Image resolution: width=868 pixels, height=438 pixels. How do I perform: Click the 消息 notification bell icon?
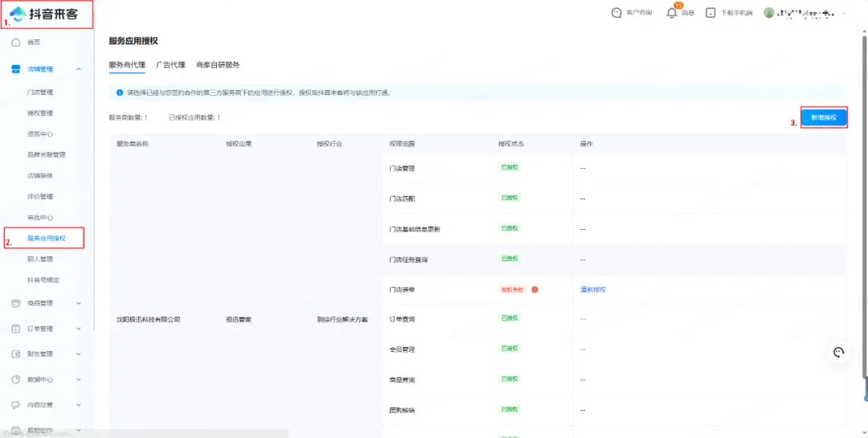click(x=672, y=13)
